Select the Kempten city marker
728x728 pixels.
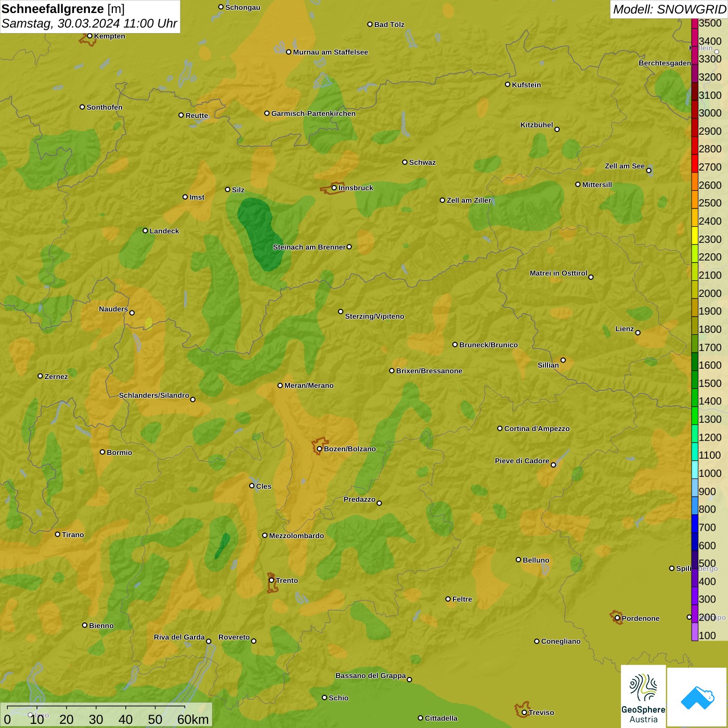89,36
